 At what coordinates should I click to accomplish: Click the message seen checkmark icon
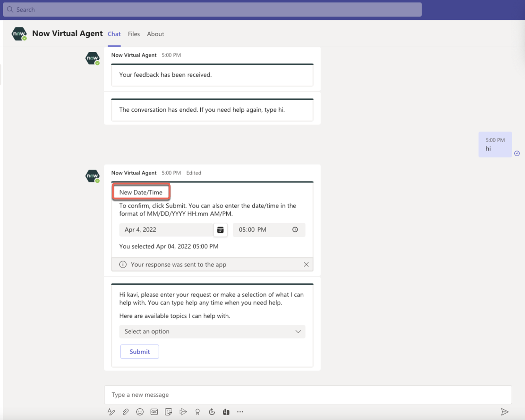pos(517,153)
